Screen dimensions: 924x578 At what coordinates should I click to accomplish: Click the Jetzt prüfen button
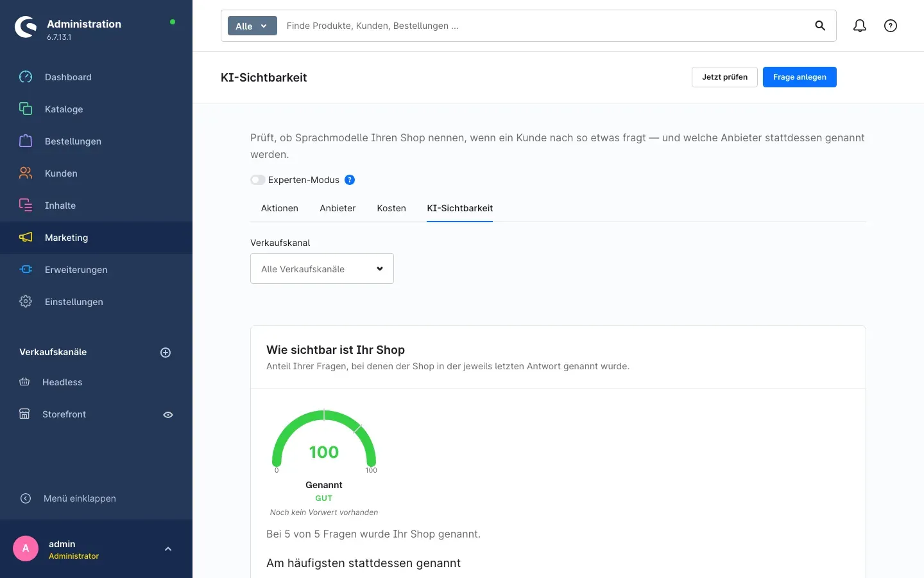pos(724,77)
